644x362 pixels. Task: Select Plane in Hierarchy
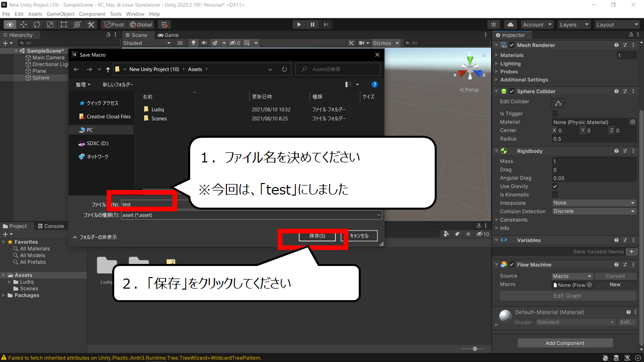[39, 71]
